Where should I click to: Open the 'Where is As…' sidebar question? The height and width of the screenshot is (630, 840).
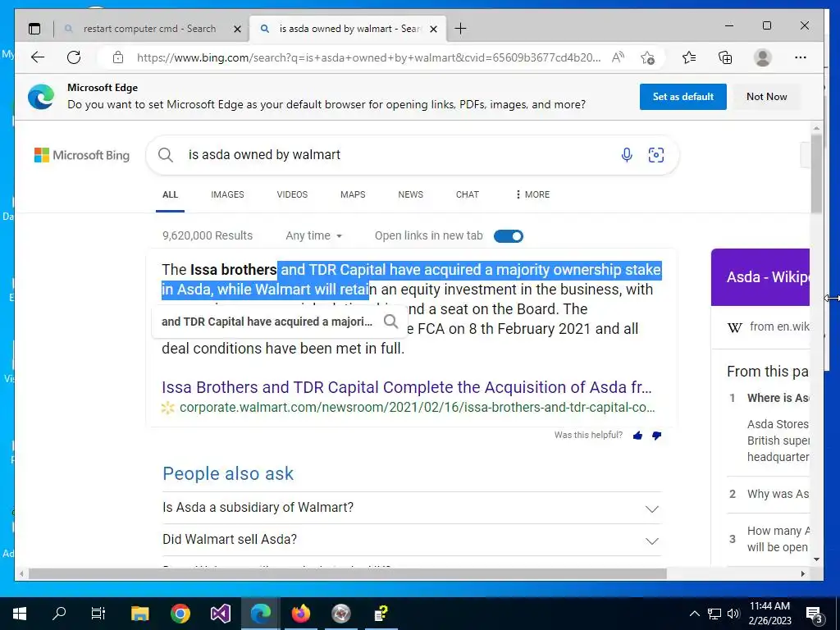(x=778, y=398)
